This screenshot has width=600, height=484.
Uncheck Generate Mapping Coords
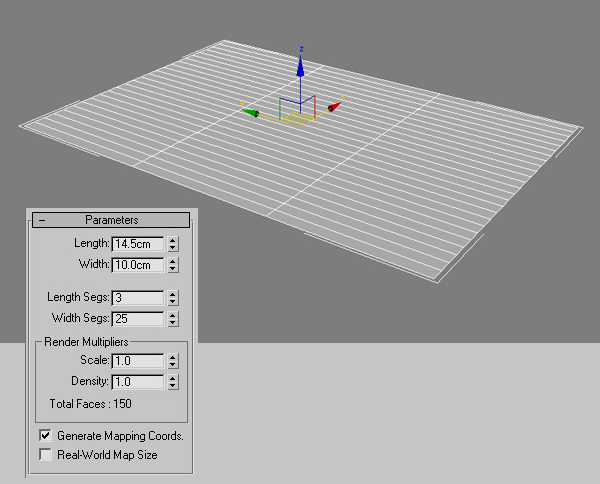(x=45, y=437)
